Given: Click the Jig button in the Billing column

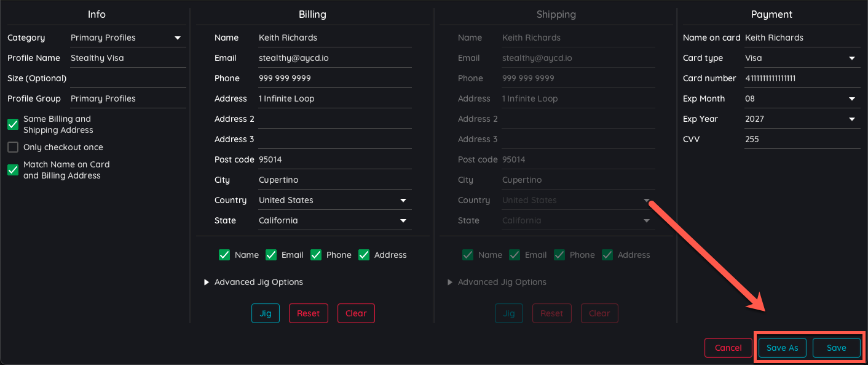Looking at the screenshot, I should tap(265, 313).
